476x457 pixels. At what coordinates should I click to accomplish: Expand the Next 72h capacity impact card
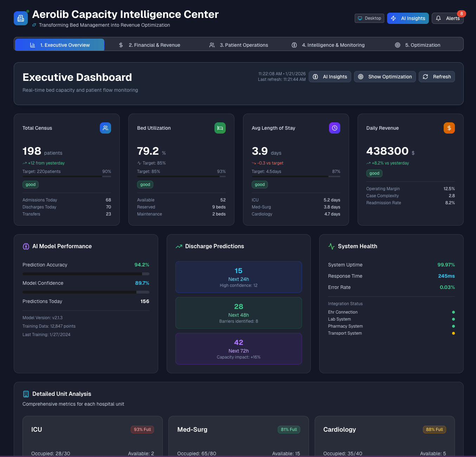point(238,348)
